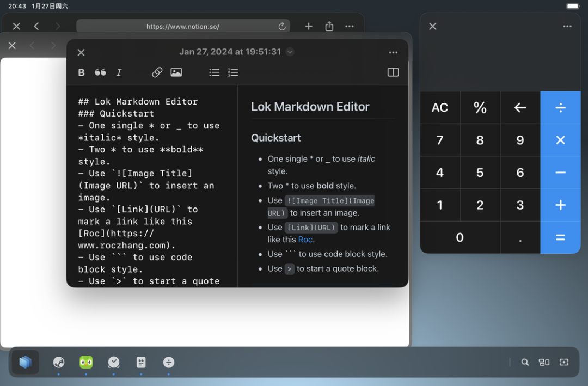Open the Markdown editor app in dock
This screenshot has width=588, height=386.
(141, 362)
